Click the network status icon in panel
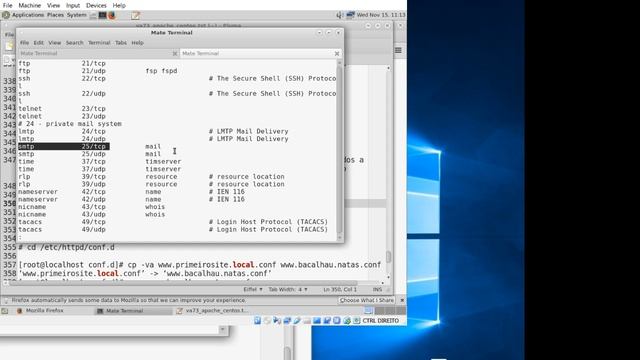The height and width of the screenshot is (360, 640). [350, 15]
